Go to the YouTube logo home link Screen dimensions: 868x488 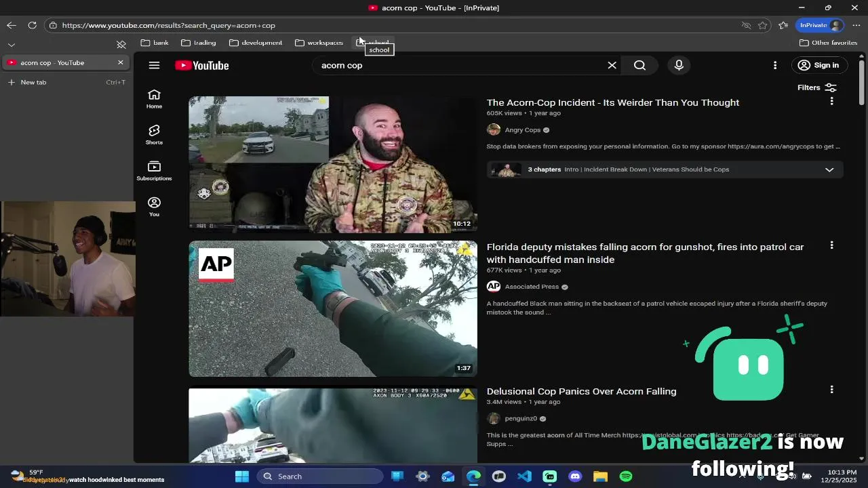[x=202, y=65]
